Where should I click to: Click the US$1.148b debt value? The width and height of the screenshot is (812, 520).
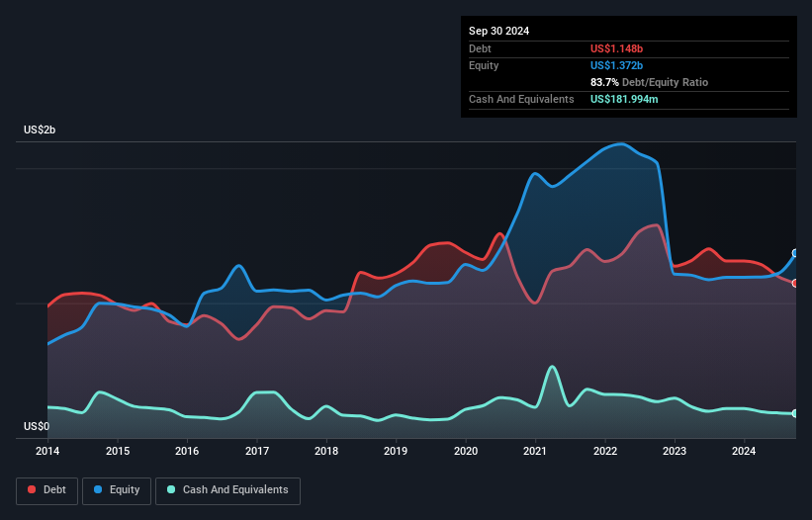(x=616, y=48)
